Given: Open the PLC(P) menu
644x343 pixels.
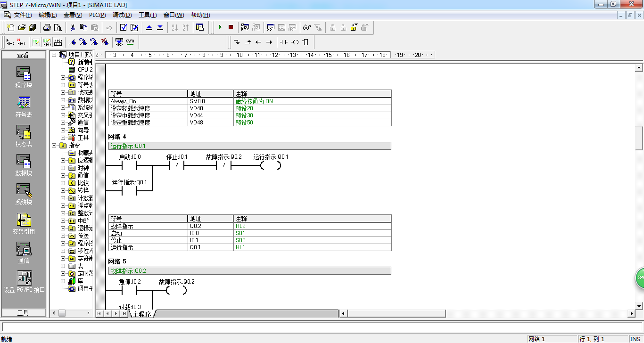Looking at the screenshot, I should (x=97, y=15).
